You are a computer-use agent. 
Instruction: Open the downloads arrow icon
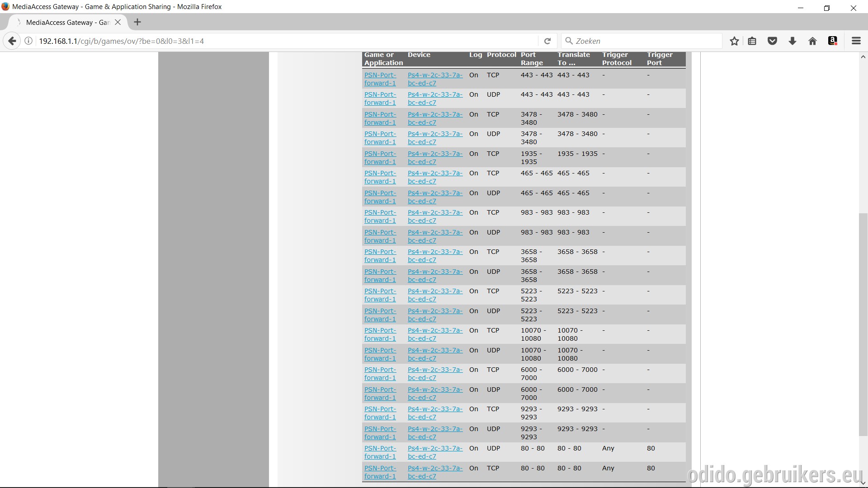coord(793,41)
